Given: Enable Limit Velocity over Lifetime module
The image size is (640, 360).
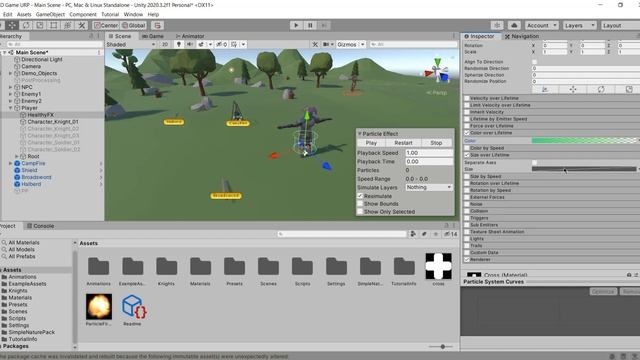Looking at the screenshot, I should 467,105.
